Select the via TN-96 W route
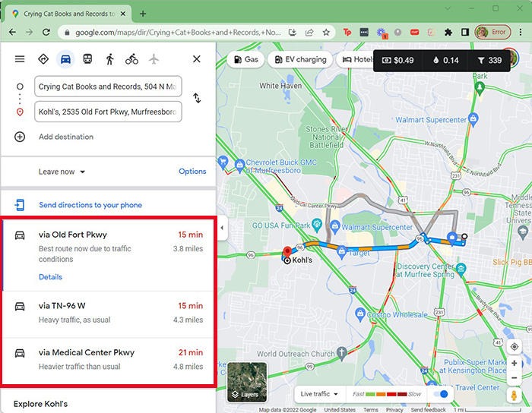The height and width of the screenshot is (413, 532). click(109, 314)
